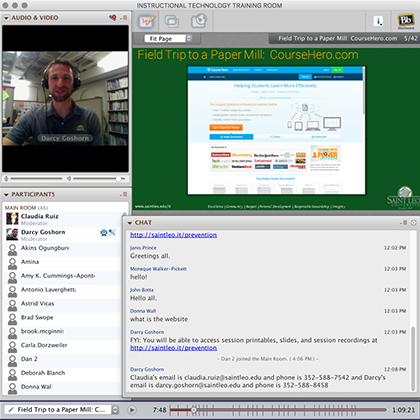Click Darcy Goshorn's whiteboard permission icon
The height and width of the screenshot is (420, 420).
112,232
